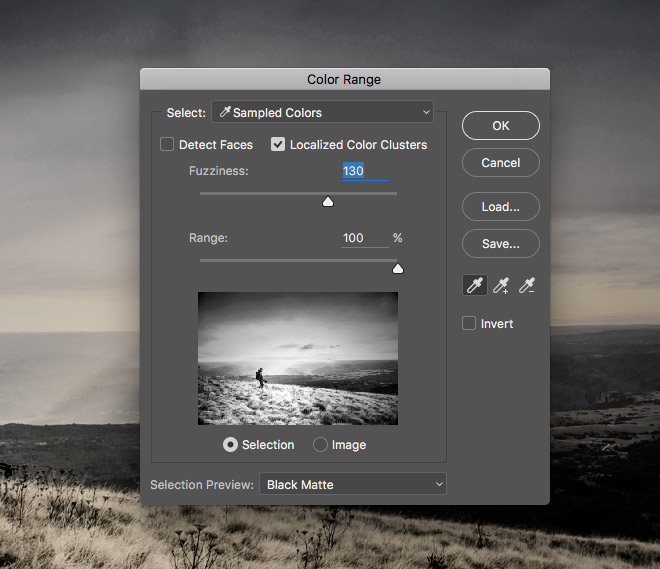
Task: Click the Range percentage field
Action: click(x=364, y=239)
